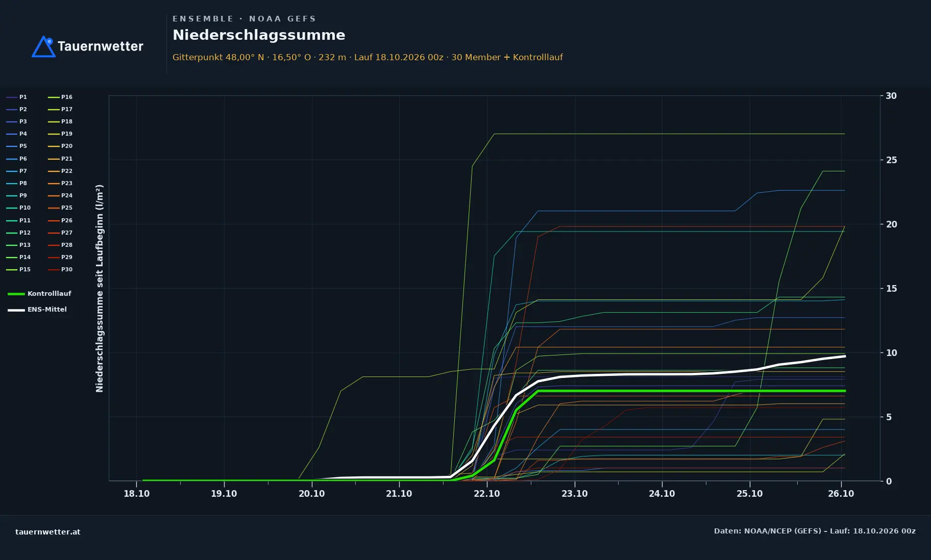The height and width of the screenshot is (560, 931).
Task: Click the ENS-Mittel legend entry
Action: pyautogui.click(x=37, y=310)
